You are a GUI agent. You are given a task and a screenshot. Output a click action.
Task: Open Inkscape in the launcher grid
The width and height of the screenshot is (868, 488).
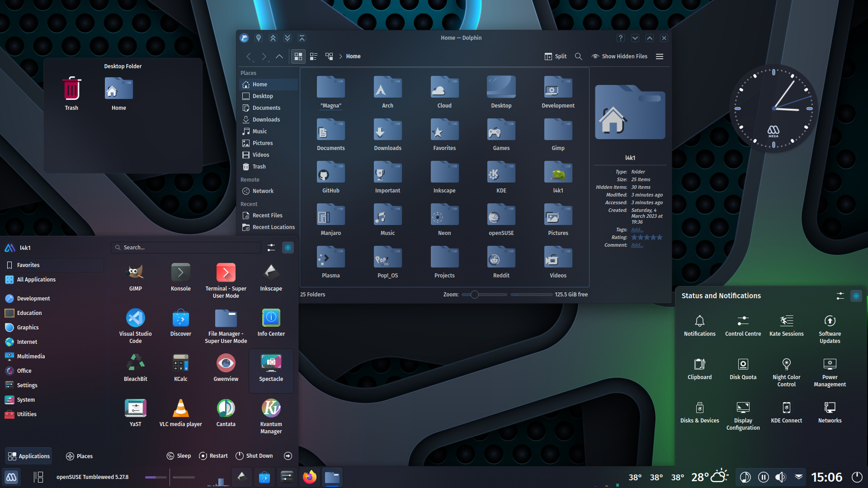(271, 277)
